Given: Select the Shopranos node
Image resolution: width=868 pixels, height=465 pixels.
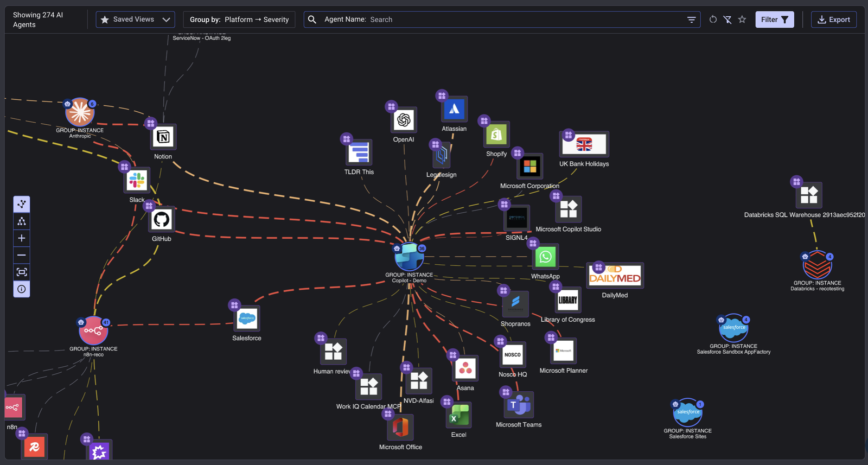Looking at the screenshot, I should pyautogui.click(x=515, y=304).
